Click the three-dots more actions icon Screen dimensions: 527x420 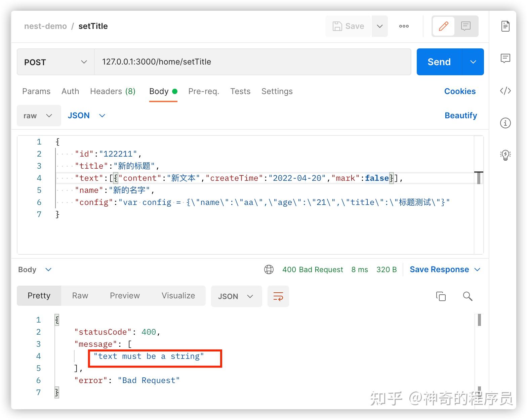[404, 26]
